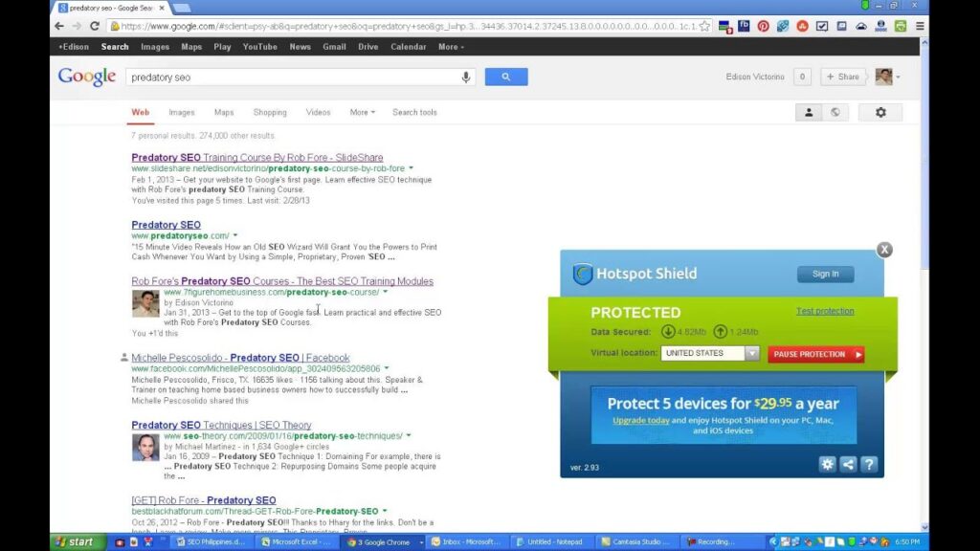Click the Hotspot Shield logo icon
980x551 pixels.
[x=583, y=274]
